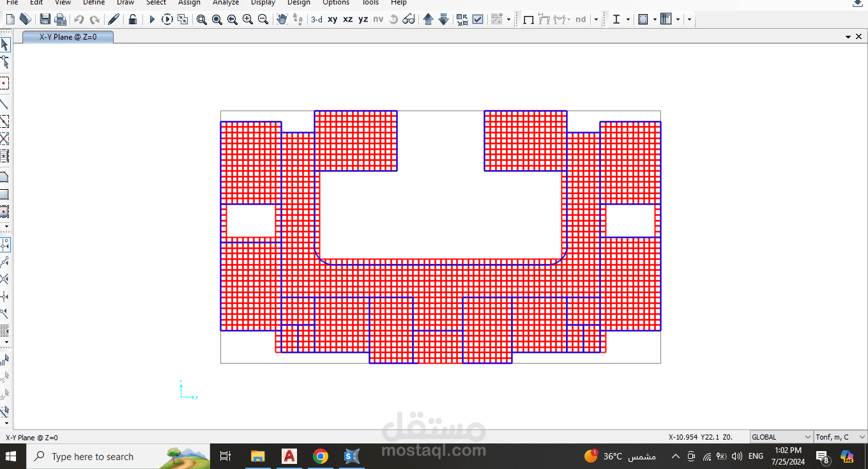Image resolution: width=868 pixels, height=469 pixels.
Task: Click the Open File icon in toolbar
Action: coord(25,19)
